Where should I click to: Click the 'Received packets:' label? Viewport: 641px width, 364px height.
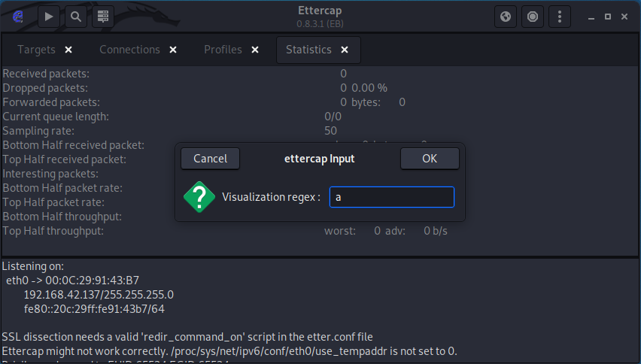point(46,74)
